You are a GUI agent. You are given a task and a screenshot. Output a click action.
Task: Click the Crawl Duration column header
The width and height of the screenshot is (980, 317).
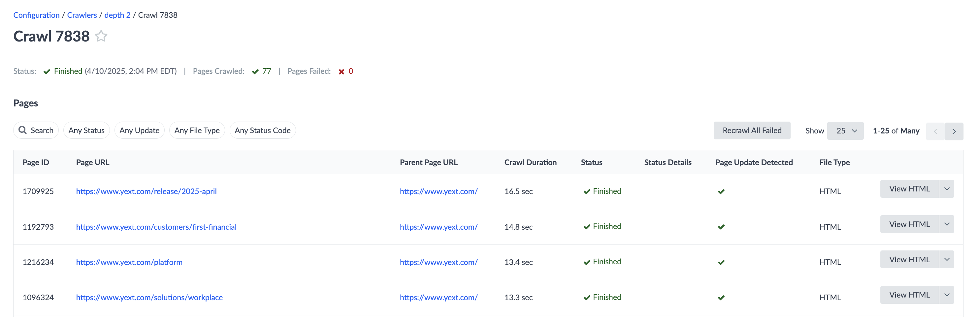530,162
